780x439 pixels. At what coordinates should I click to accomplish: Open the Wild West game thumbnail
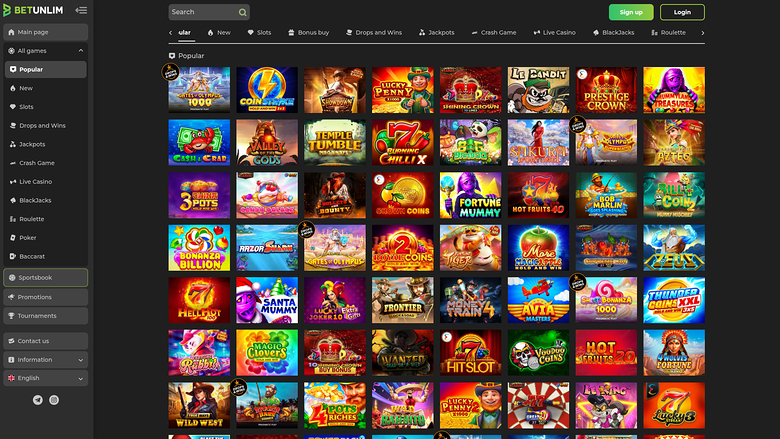click(x=199, y=405)
